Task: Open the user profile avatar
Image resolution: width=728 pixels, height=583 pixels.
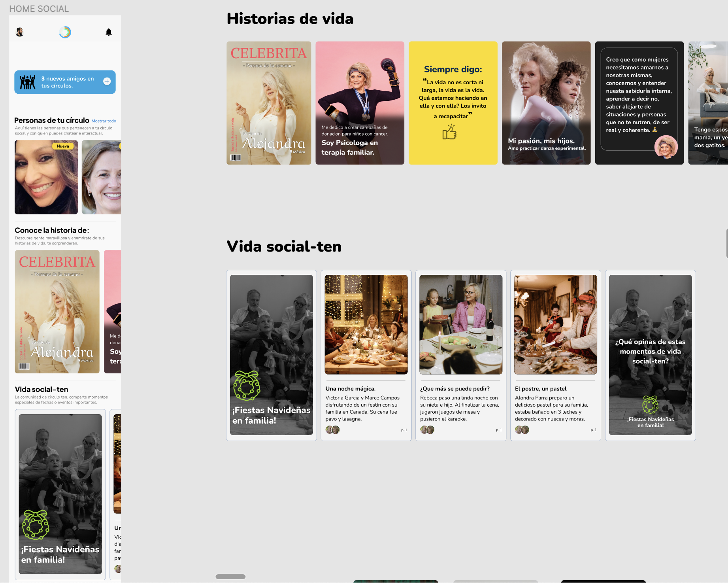Action: 20,32
